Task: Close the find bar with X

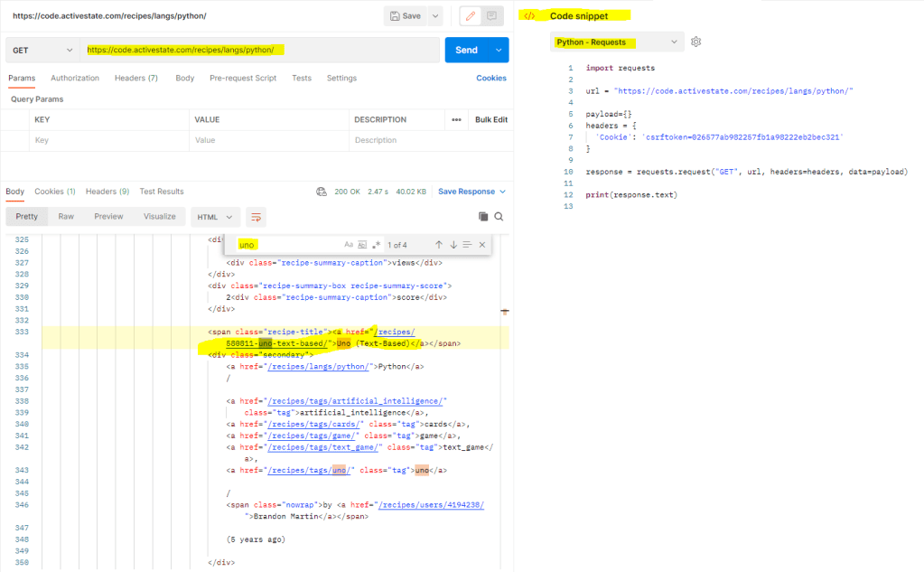Action: tap(482, 245)
